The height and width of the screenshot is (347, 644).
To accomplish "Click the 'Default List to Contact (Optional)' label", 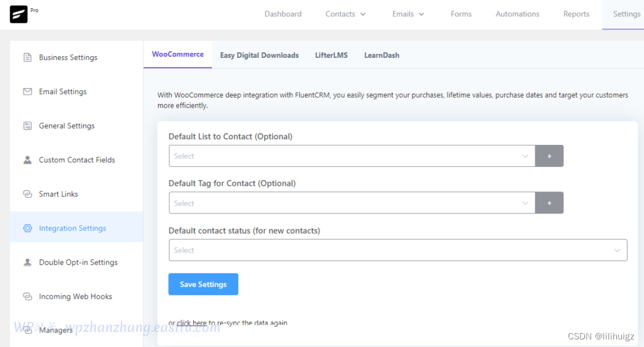I will coord(230,137).
